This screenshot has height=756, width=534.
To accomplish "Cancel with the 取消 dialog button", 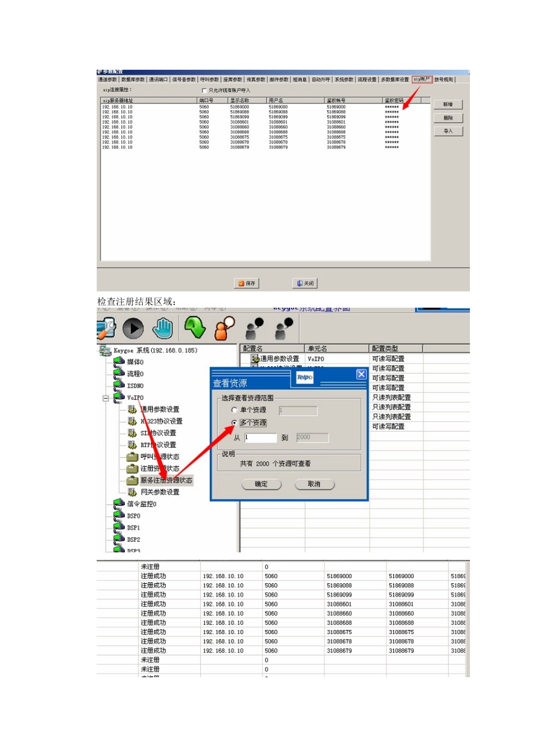I will (314, 484).
